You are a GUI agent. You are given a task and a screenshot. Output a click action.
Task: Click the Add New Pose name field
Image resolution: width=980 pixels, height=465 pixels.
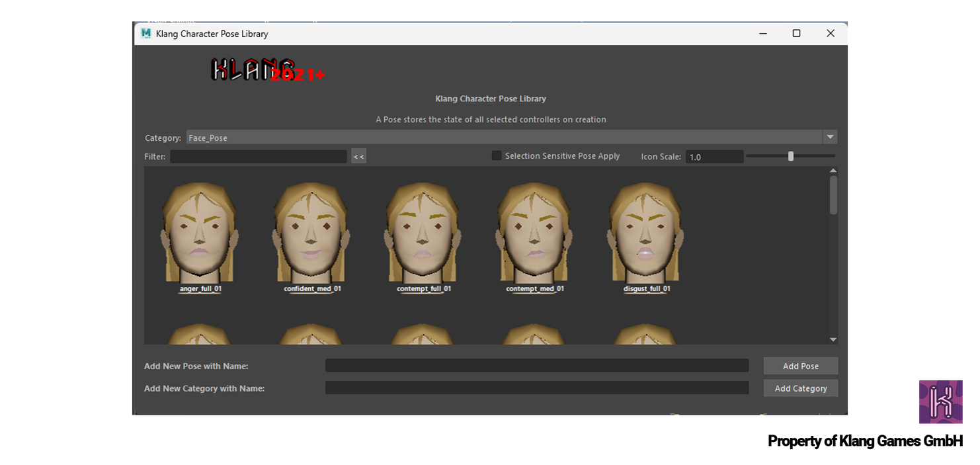(536, 366)
